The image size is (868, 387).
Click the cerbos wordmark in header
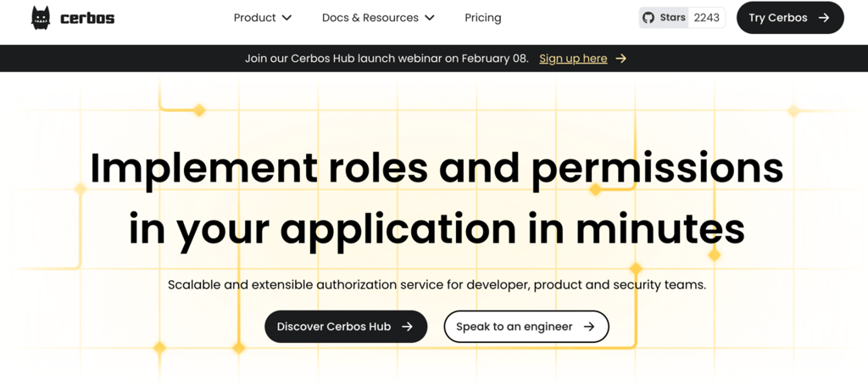(x=87, y=19)
